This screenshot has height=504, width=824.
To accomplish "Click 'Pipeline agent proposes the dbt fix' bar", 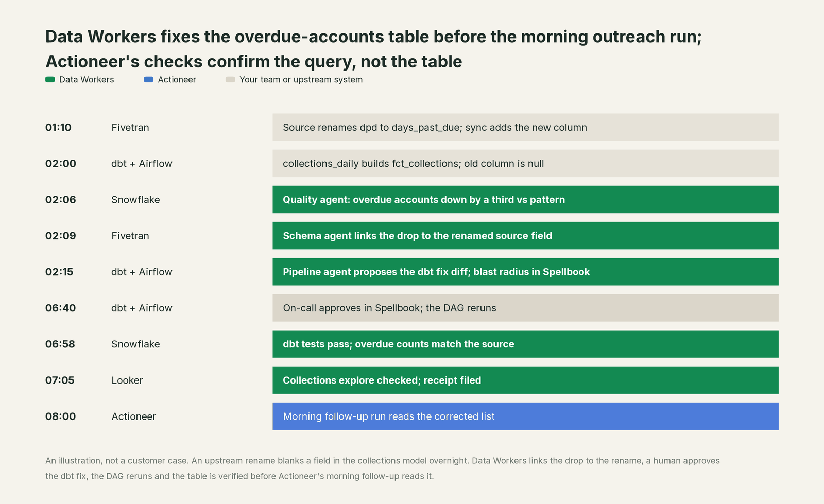I will click(x=525, y=272).
